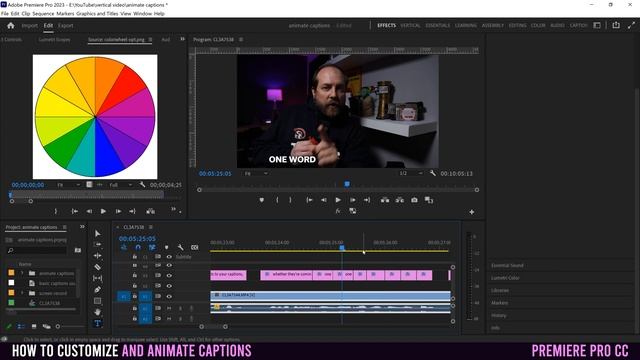Select the Rectangle tool
The height and width of the screenshot is (360, 640).
pyautogui.click(x=97, y=301)
